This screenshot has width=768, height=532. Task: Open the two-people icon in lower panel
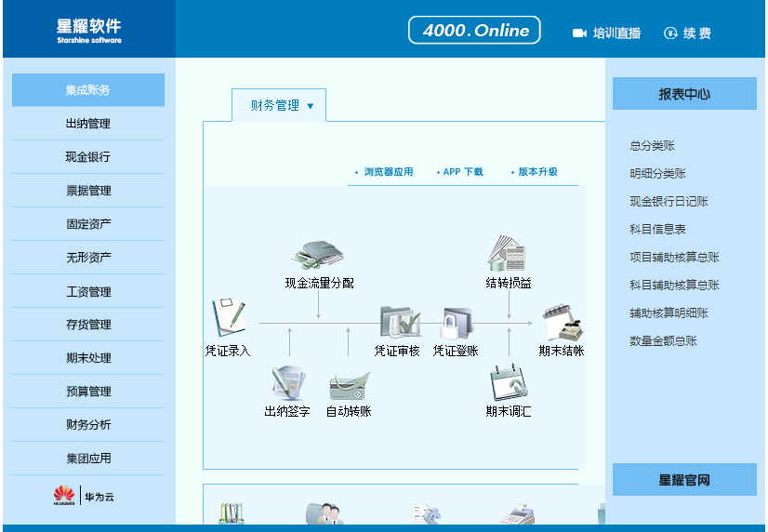324,513
